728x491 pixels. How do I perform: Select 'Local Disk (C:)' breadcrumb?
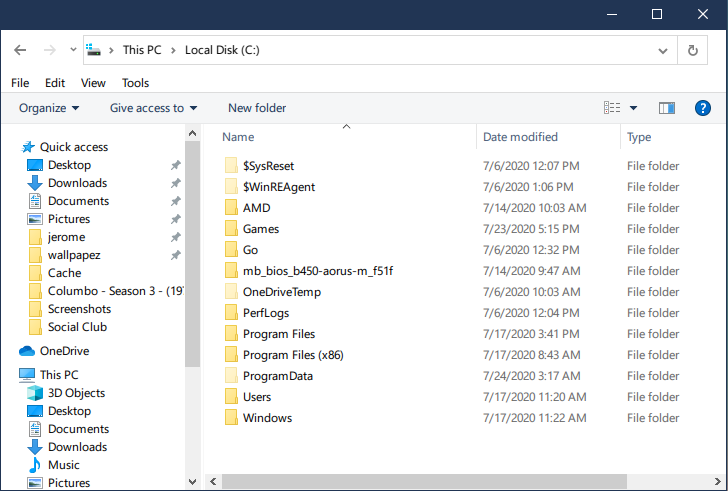coord(222,50)
